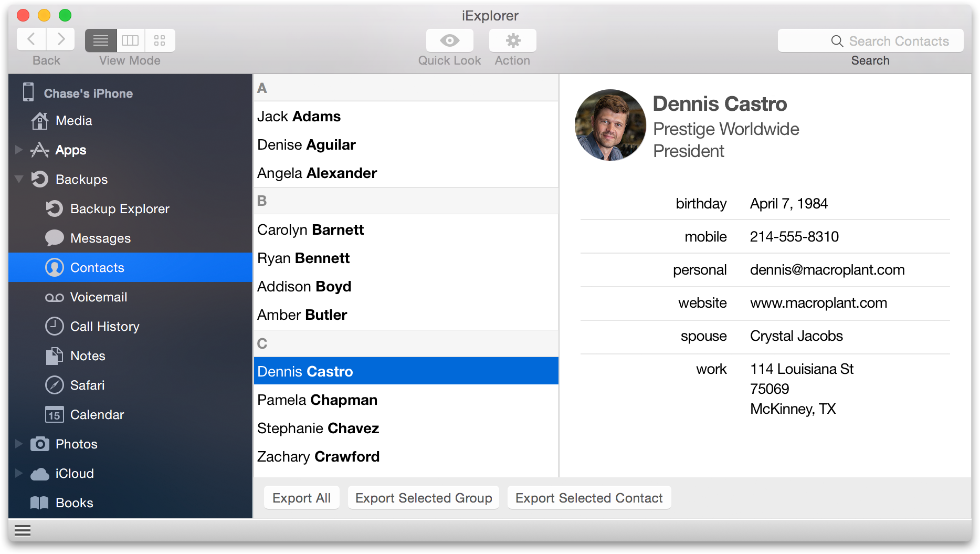Viewport: 980px width, 554px height.
Task: Expand the Apps section
Action: coord(19,150)
